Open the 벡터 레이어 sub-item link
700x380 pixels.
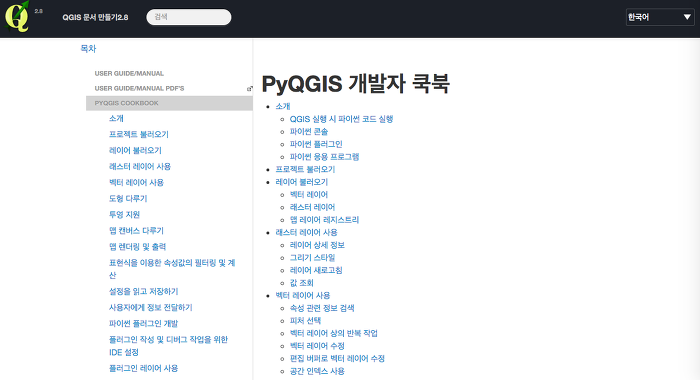[x=309, y=195]
